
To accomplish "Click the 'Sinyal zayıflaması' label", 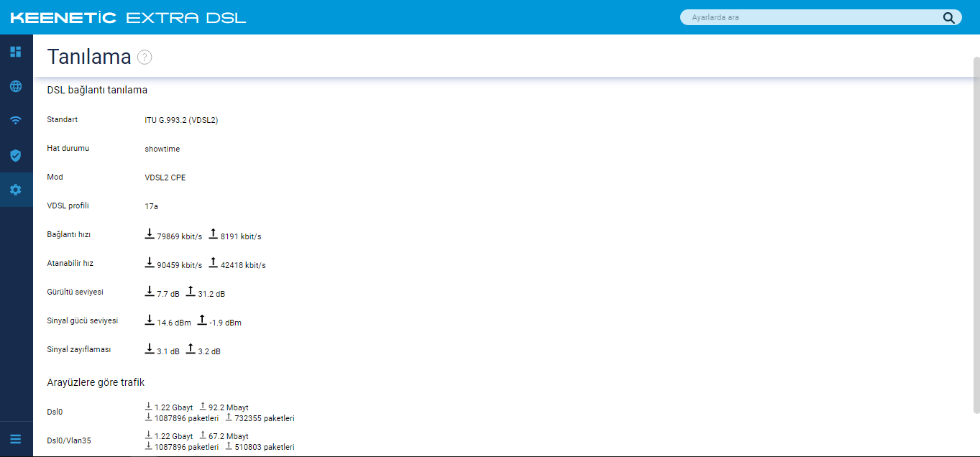I will [x=79, y=349].
